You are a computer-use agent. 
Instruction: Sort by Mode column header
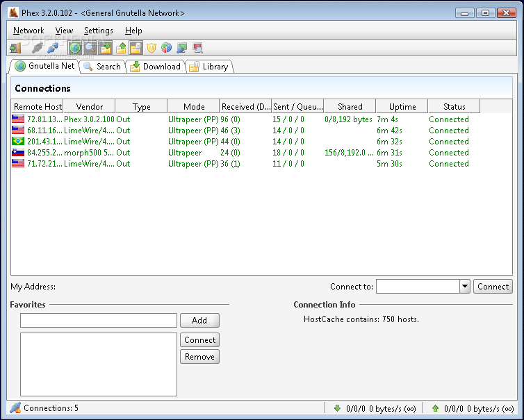194,106
